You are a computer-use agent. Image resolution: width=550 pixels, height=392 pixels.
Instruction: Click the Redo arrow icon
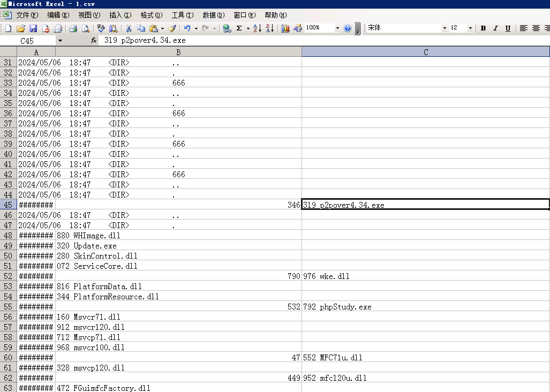coord(206,28)
